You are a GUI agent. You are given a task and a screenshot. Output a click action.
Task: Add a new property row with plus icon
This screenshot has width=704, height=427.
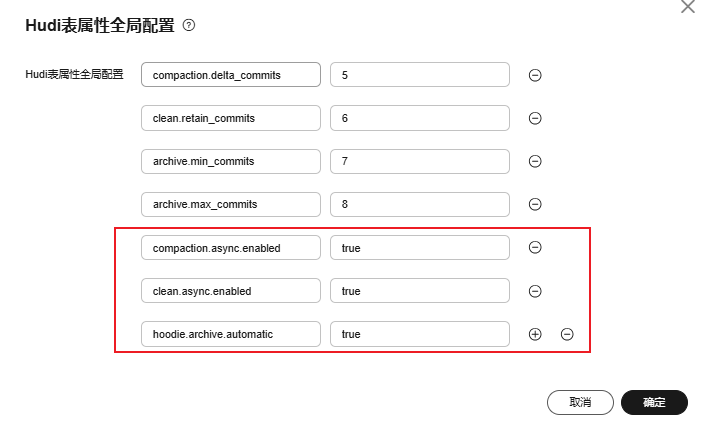[535, 334]
